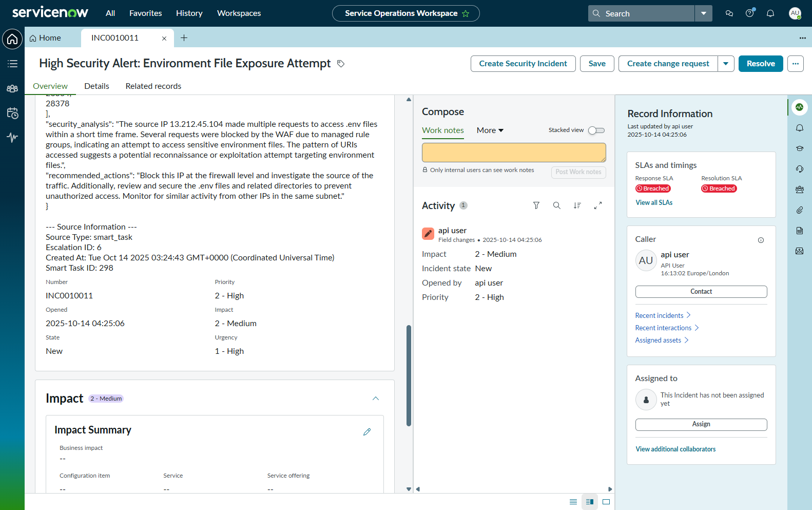Open the More dropdown in Compose

[x=490, y=130]
